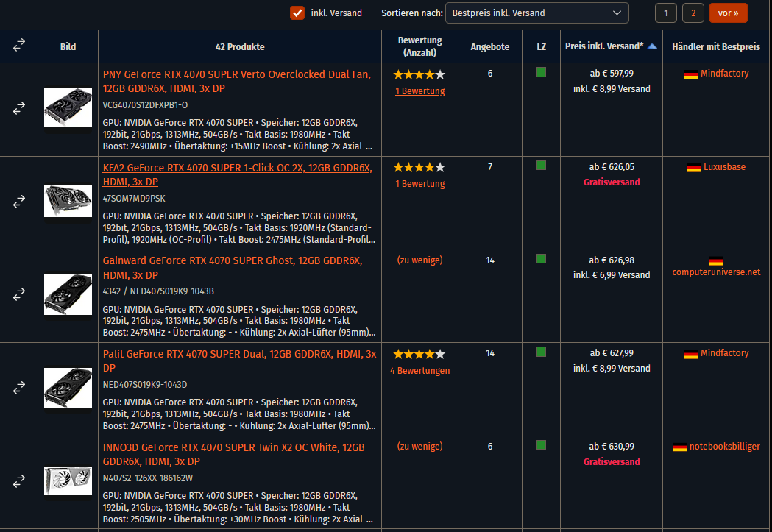Click star rating of KFA2 card
This screenshot has width=772, height=532.
pos(419,167)
